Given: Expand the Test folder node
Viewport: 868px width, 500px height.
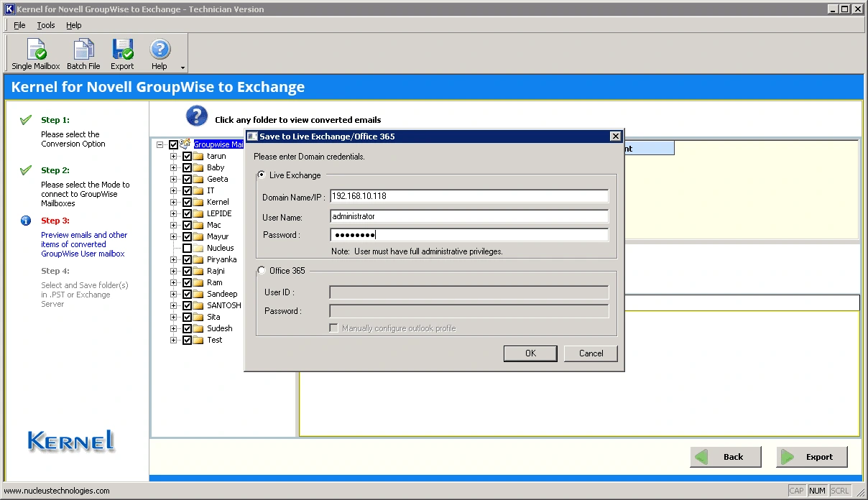Looking at the screenshot, I should tap(174, 340).
